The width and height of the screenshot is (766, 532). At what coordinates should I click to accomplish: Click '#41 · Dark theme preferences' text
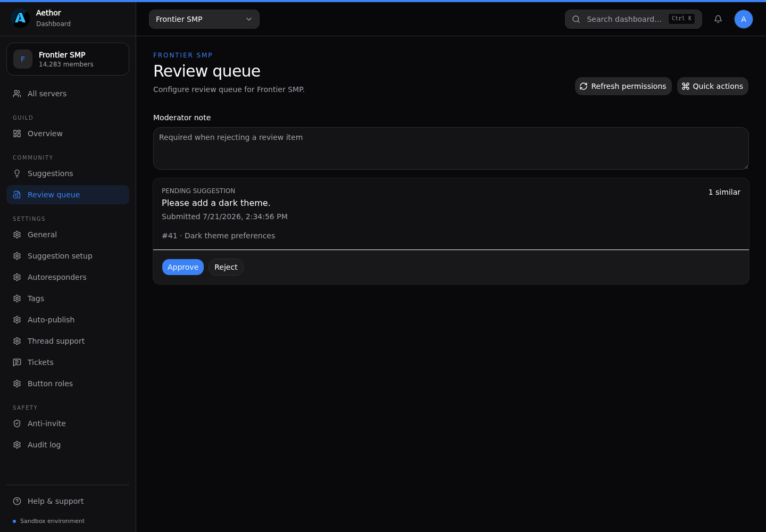coord(219,236)
